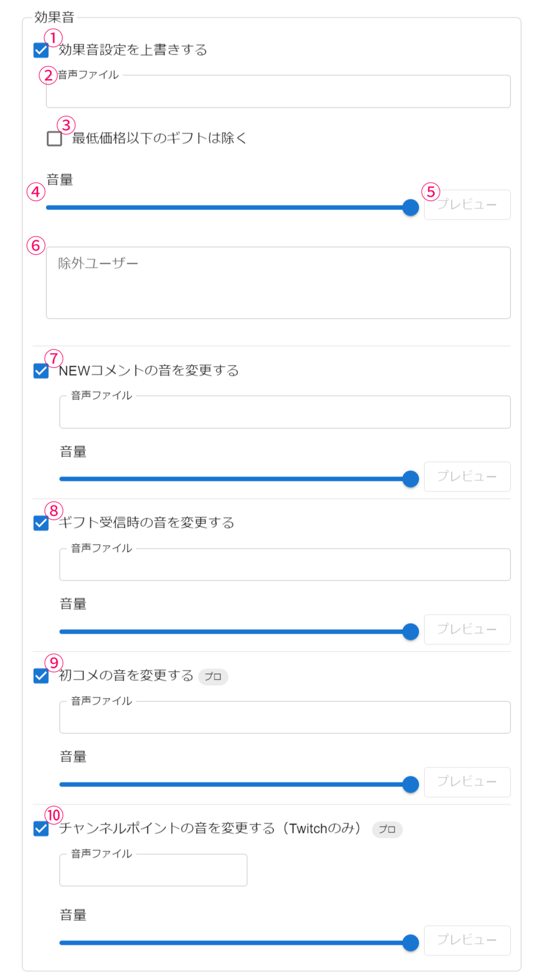The image size is (543, 980).
Task: Click the NEWコメント volume slider handle
Action: point(410,479)
